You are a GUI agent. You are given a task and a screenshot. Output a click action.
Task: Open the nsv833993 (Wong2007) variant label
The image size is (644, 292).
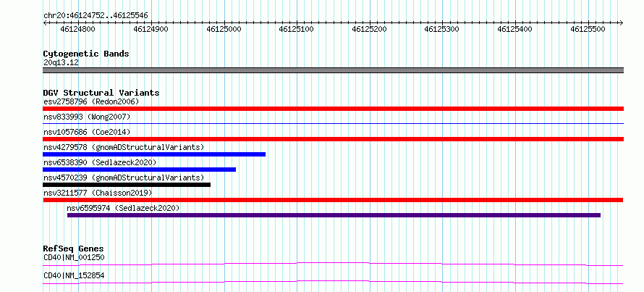87,117
